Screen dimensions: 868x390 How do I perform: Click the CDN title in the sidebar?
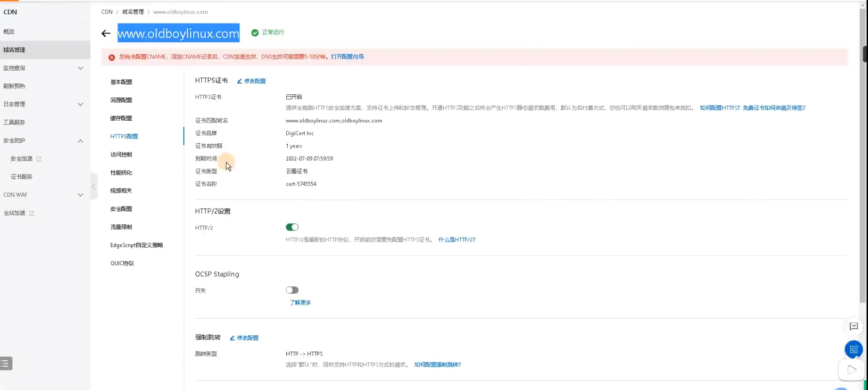tap(10, 12)
